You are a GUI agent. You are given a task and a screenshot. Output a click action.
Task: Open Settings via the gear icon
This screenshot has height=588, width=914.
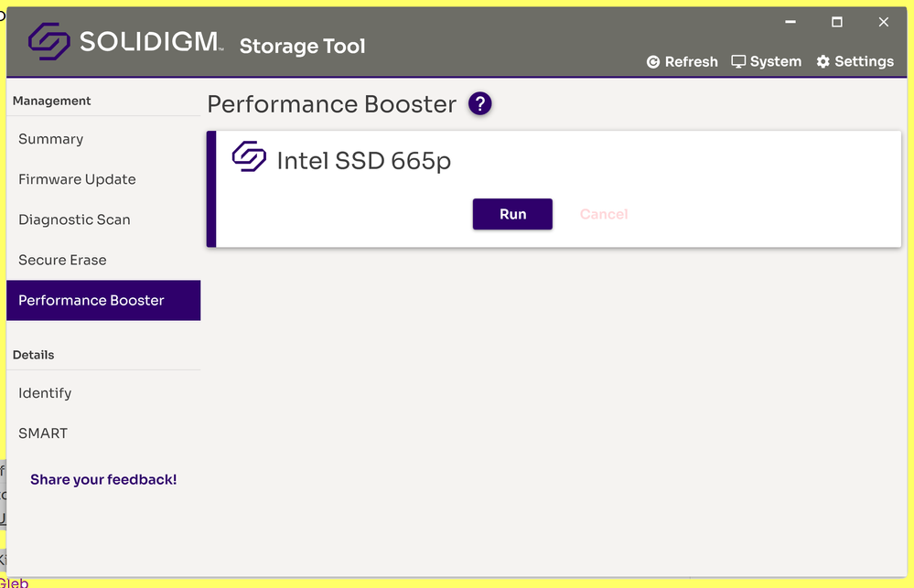pyautogui.click(x=823, y=61)
